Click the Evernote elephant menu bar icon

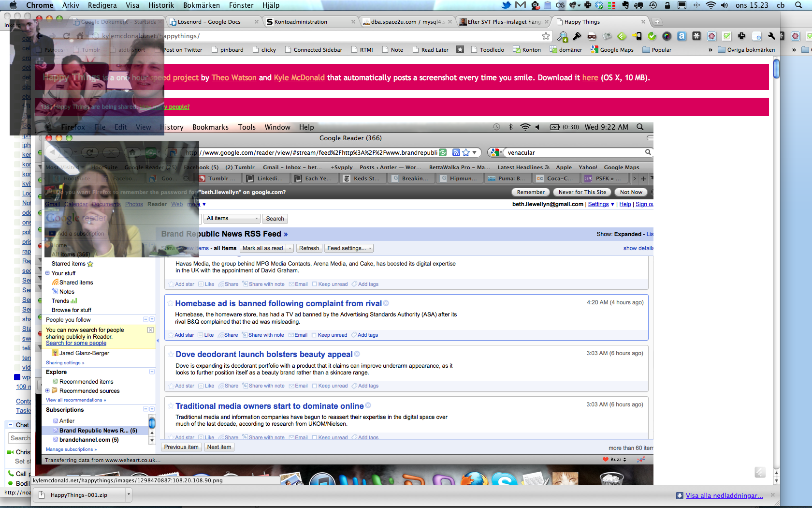(x=625, y=5)
